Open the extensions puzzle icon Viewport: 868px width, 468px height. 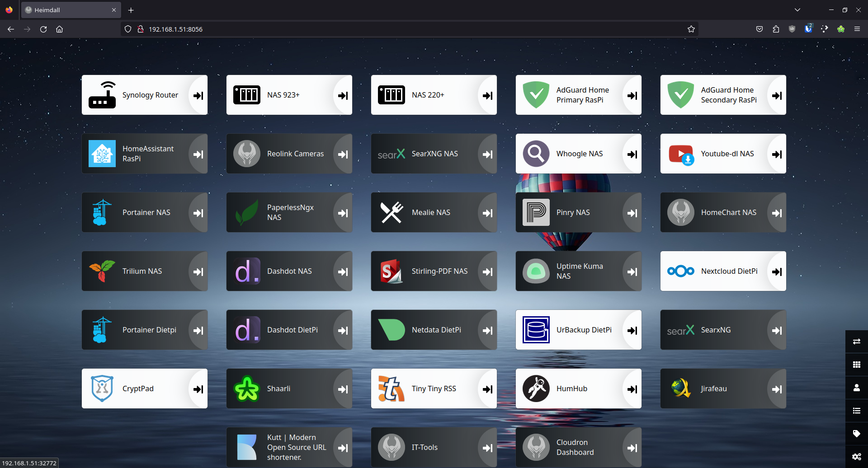pos(776,29)
